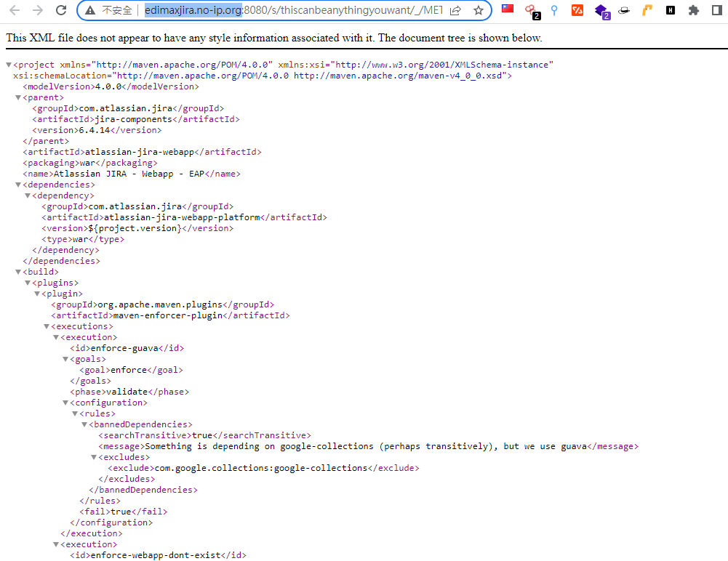Collapse the <dependencies> node
728x561 pixels.
[x=18, y=185]
